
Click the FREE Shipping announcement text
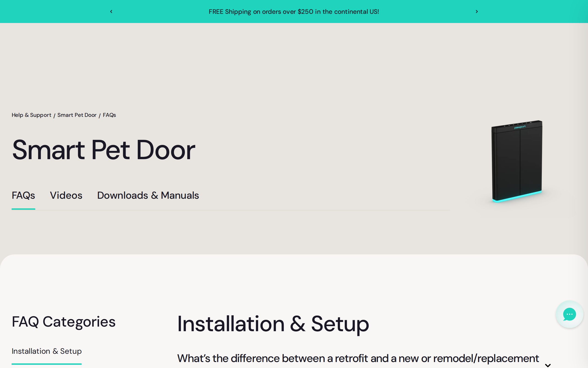coord(294,12)
